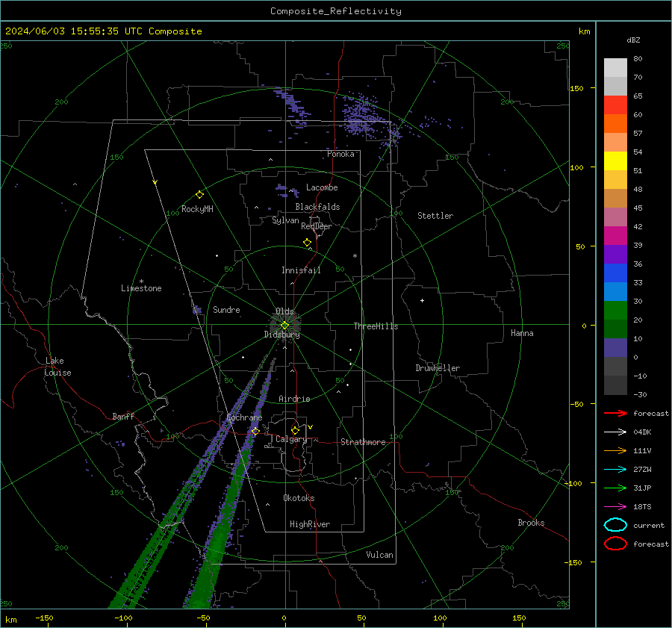The width and height of the screenshot is (672, 628).
Task: Click the asterisk marker above Limestone
Action: click(x=141, y=282)
